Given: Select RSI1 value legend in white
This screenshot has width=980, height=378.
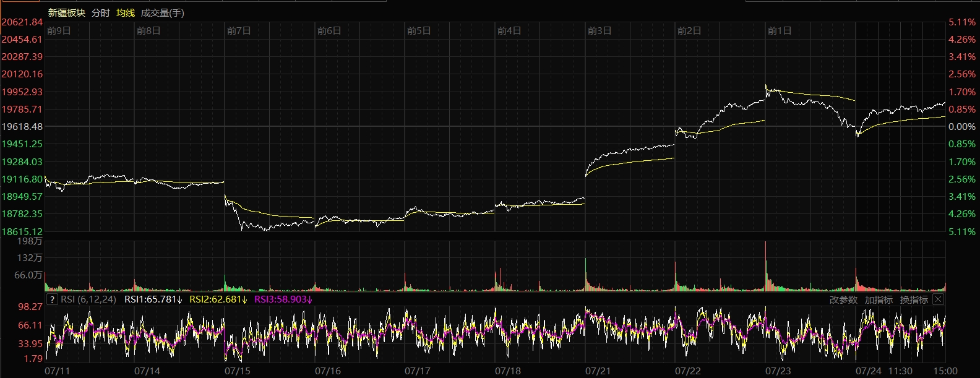Looking at the screenshot, I should click(153, 299).
